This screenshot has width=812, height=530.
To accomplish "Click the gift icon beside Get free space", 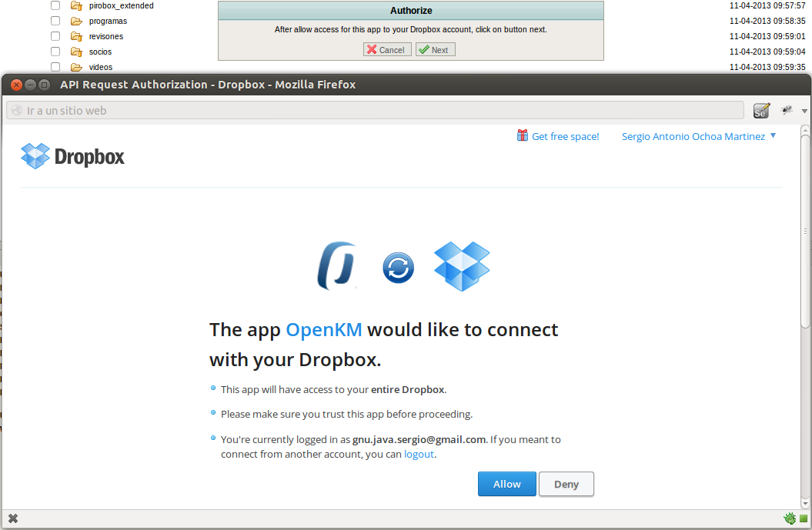I will pos(523,135).
